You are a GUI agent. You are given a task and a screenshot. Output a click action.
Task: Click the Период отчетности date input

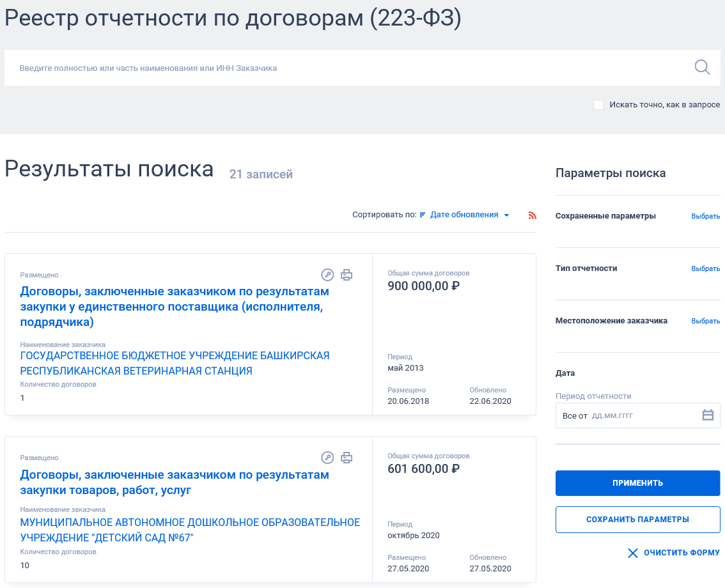point(637,415)
